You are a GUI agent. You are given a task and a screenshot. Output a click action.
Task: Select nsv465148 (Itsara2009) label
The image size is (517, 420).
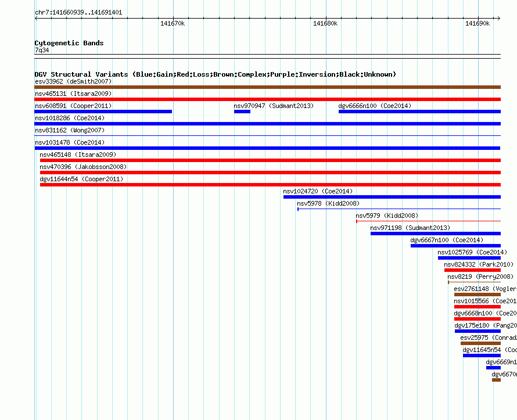(78, 155)
